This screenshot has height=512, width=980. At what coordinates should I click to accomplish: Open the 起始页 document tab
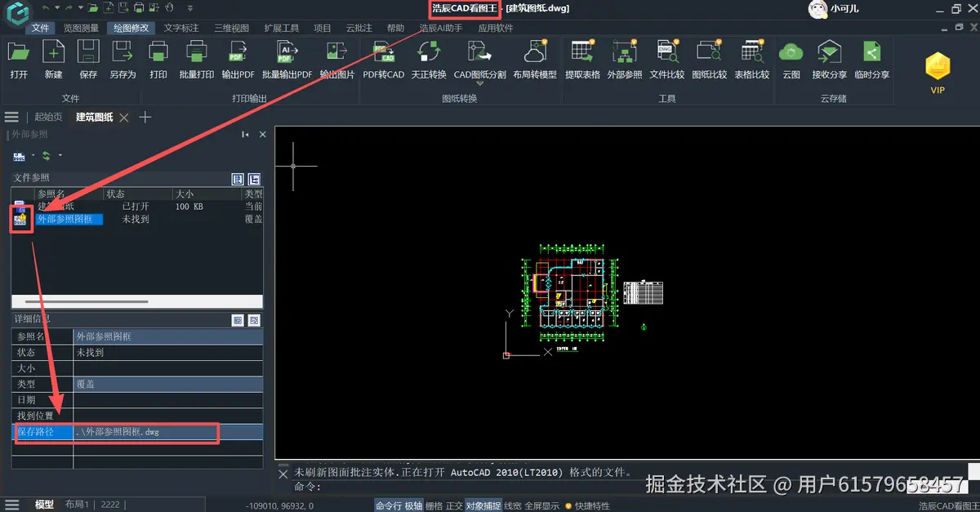pos(48,118)
